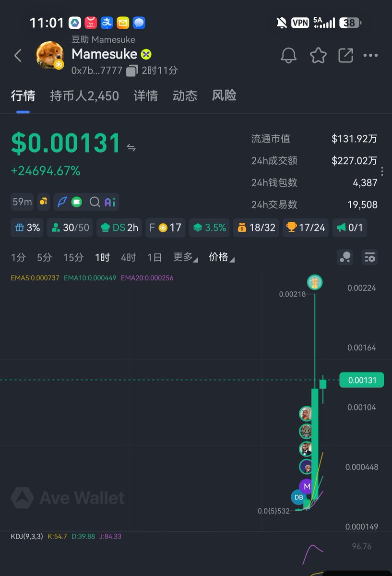Select the 4时 chart interval
Screen dimensions: 392x576
pos(129,257)
